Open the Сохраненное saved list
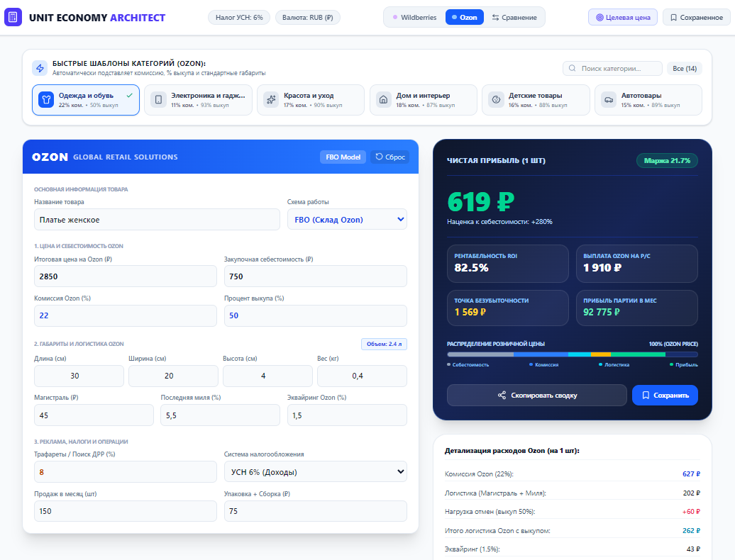 697,17
